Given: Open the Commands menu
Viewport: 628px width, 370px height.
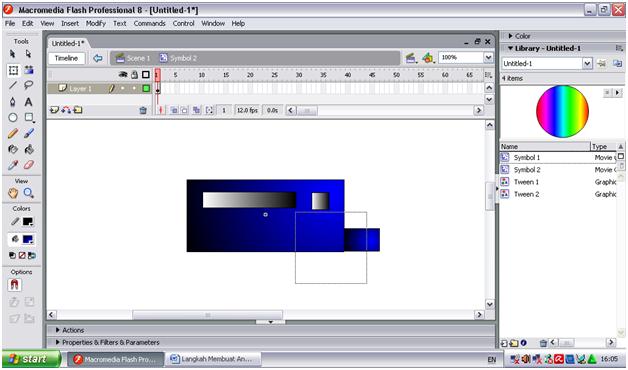Looking at the screenshot, I should click(x=149, y=24).
